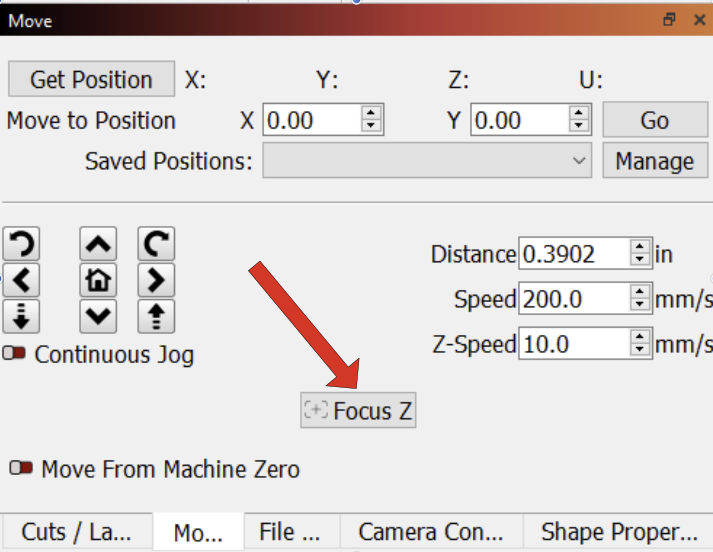
Task: Open the Camera Control tab
Action: coord(430,531)
